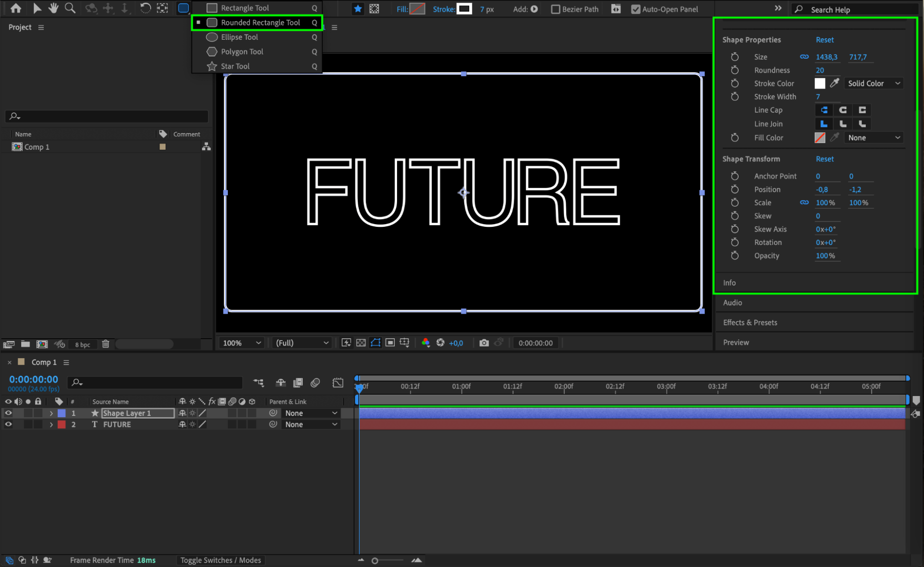This screenshot has height=567, width=924.
Task: Toggle Fast Previews in the viewer footer
Action: 346,343
